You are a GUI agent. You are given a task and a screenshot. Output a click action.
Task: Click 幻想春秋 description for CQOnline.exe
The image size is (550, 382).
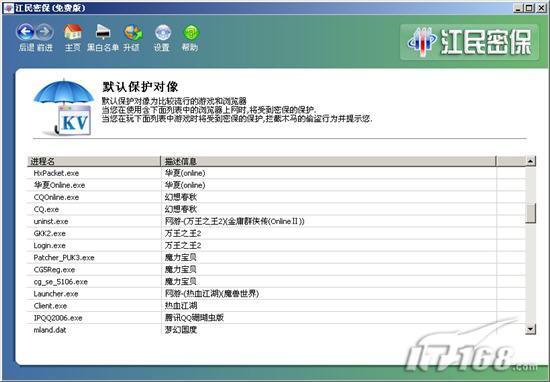tap(181, 197)
